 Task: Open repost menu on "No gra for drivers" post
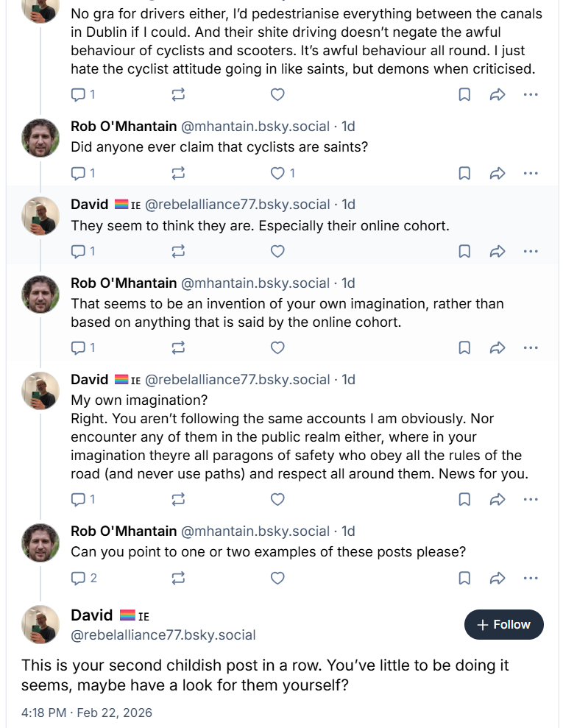pyautogui.click(x=177, y=95)
